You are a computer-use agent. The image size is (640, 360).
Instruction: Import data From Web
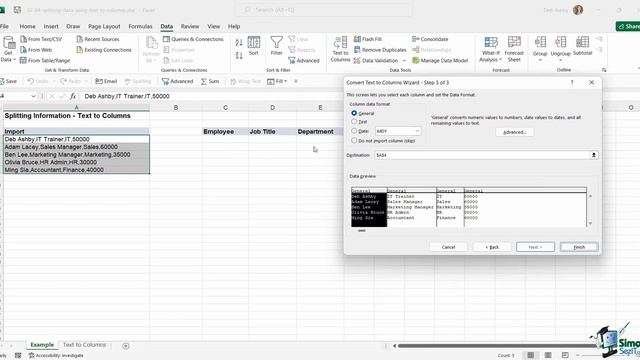(36, 50)
